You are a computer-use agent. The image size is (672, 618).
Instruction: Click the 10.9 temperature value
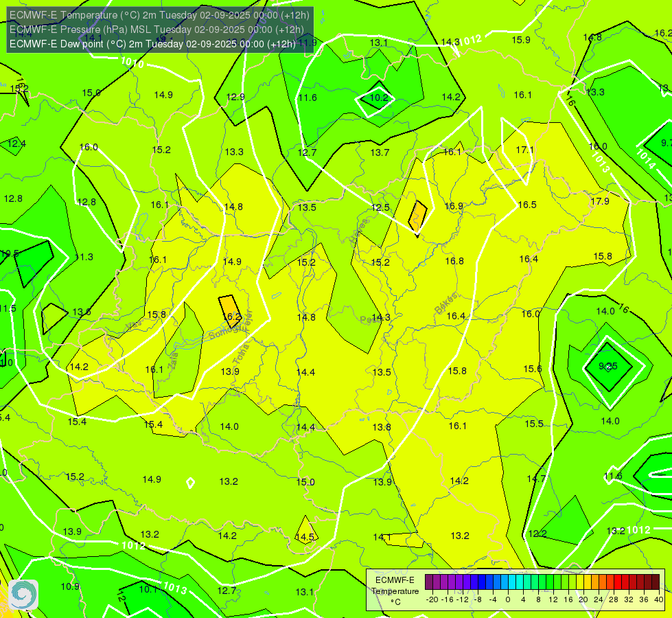click(70, 586)
